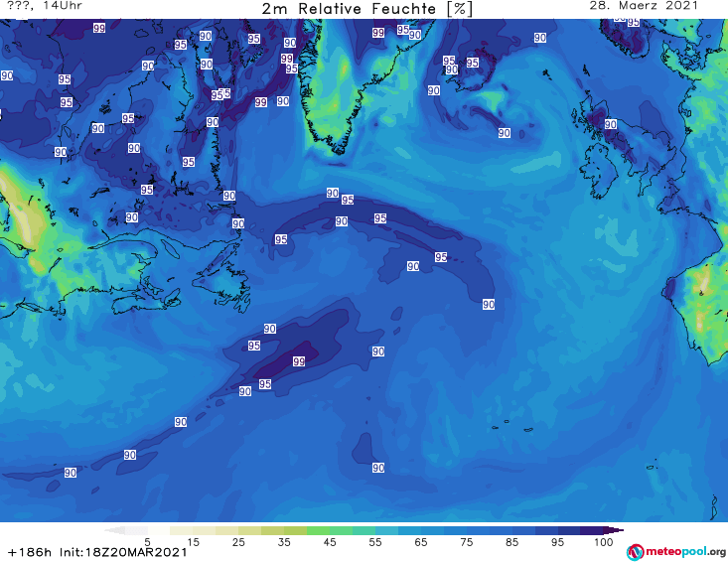Pick the teal legend swatch above 55
This screenshot has height=562, width=728.
pos(364,530)
